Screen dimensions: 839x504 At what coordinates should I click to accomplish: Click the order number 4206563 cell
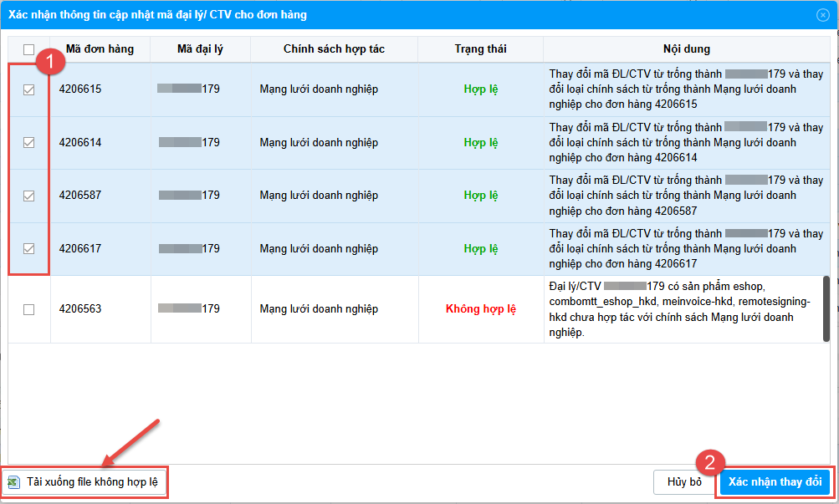80,309
